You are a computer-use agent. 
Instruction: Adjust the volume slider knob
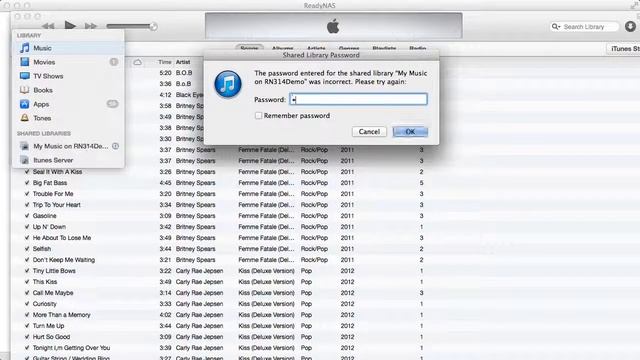153,27
